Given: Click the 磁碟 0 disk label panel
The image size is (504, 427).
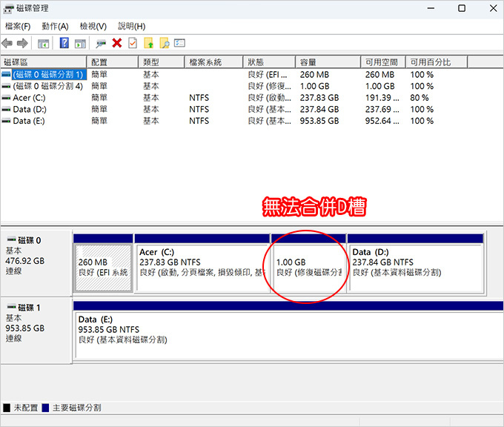Looking at the screenshot, I should click(x=36, y=263).
